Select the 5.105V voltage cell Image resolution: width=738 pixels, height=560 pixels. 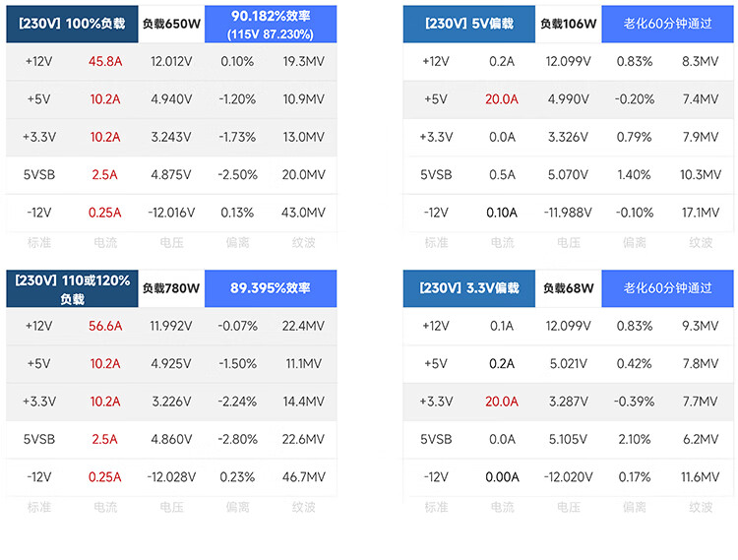click(569, 440)
